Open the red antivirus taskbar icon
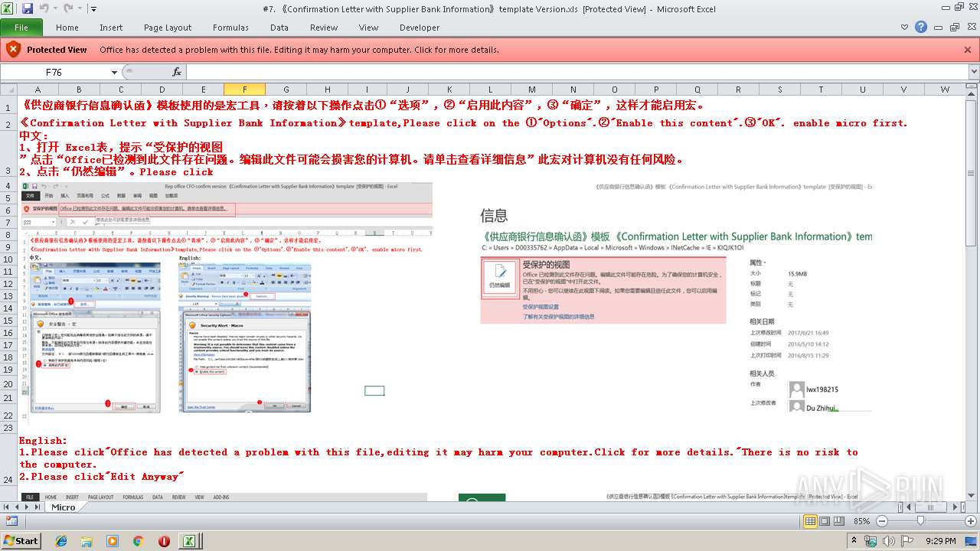980x551 pixels. point(164,540)
